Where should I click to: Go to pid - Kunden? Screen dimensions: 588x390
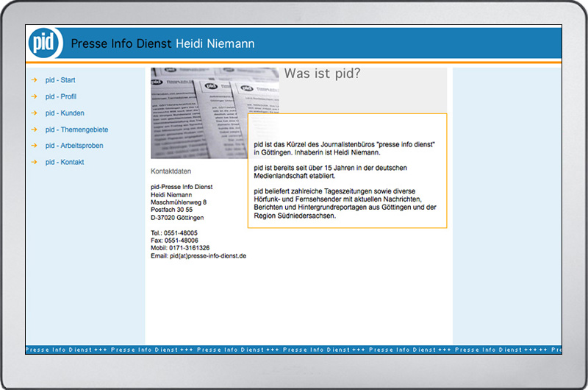coord(65,113)
